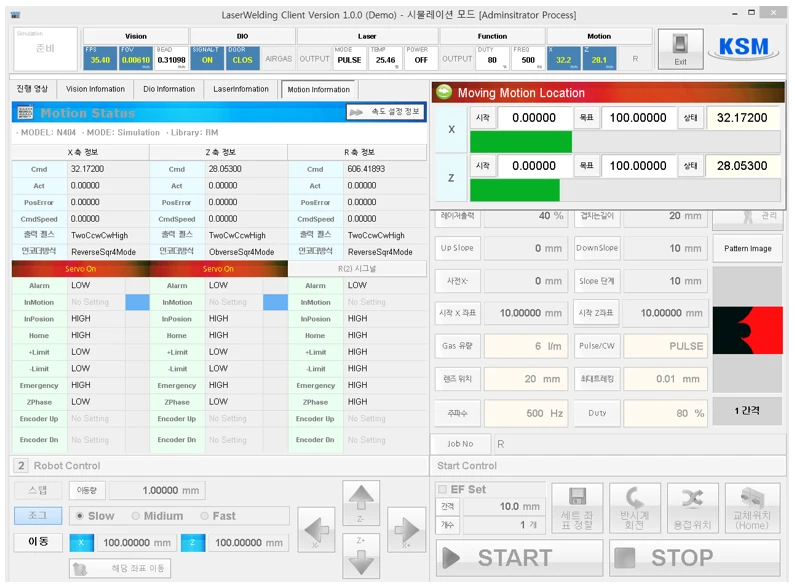This screenshot has height=588, width=795.
Task: Click the 조그 mode button
Action: point(38,516)
